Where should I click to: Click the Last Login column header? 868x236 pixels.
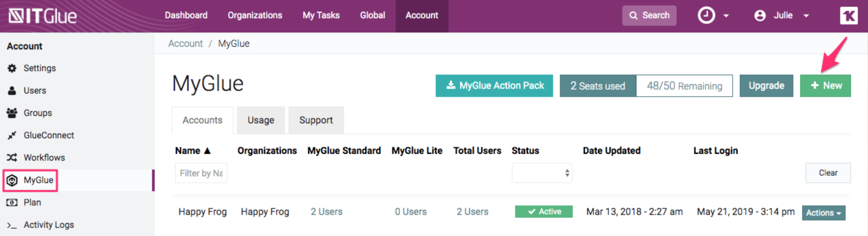(x=715, y=151)
